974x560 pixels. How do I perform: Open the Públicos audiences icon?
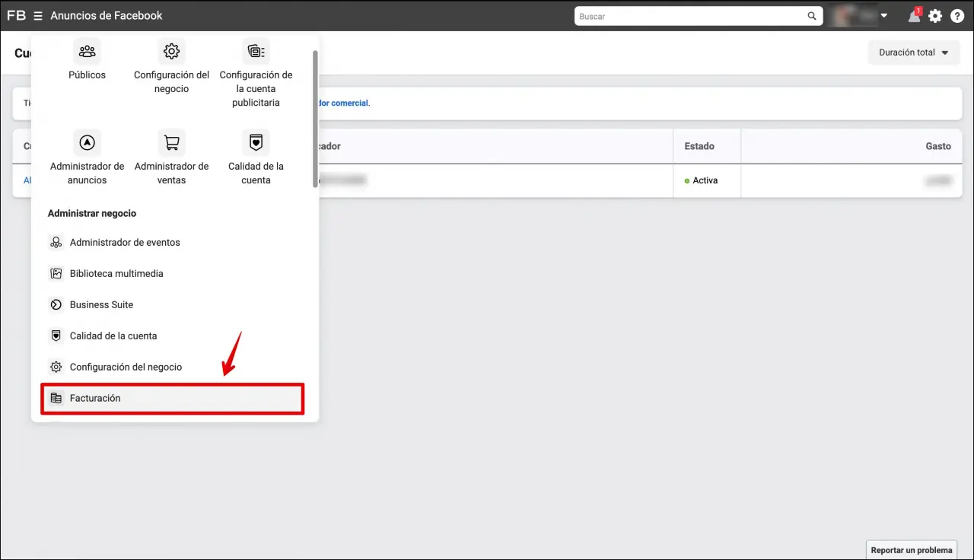pyautogui.click(x=88, y=52)
